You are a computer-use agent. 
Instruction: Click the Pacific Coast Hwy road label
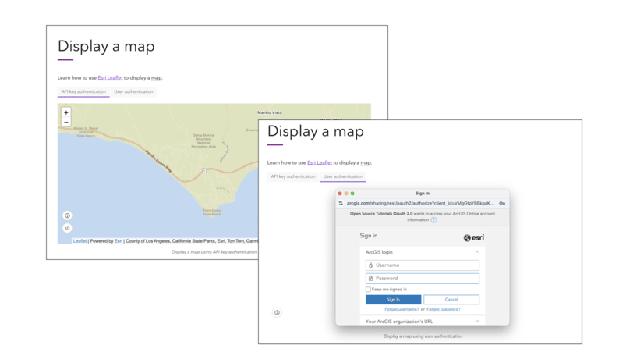(158, 161)
